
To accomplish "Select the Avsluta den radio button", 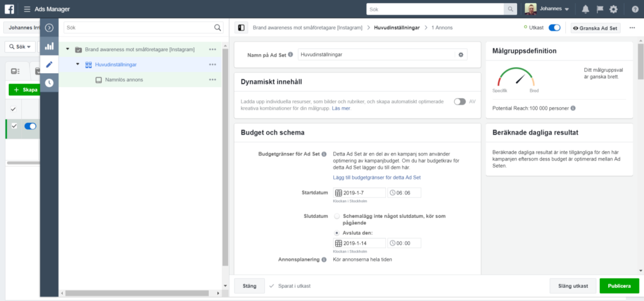I will pos(337,232).
